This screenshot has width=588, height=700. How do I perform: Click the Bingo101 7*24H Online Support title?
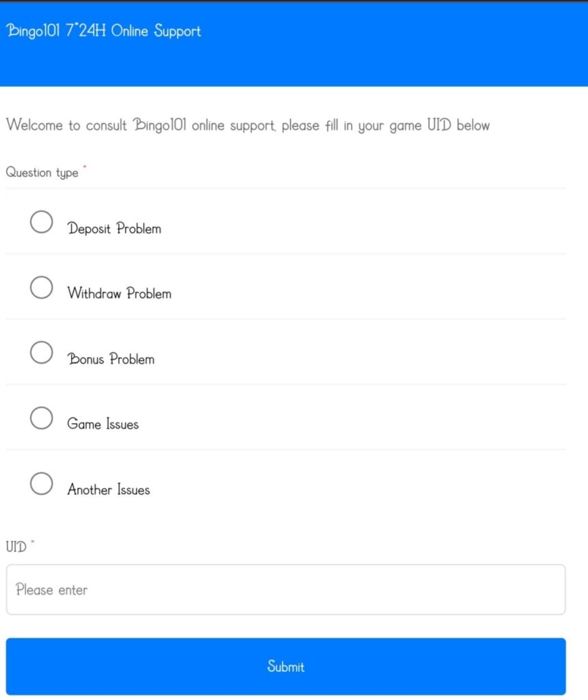click(103, 31)
